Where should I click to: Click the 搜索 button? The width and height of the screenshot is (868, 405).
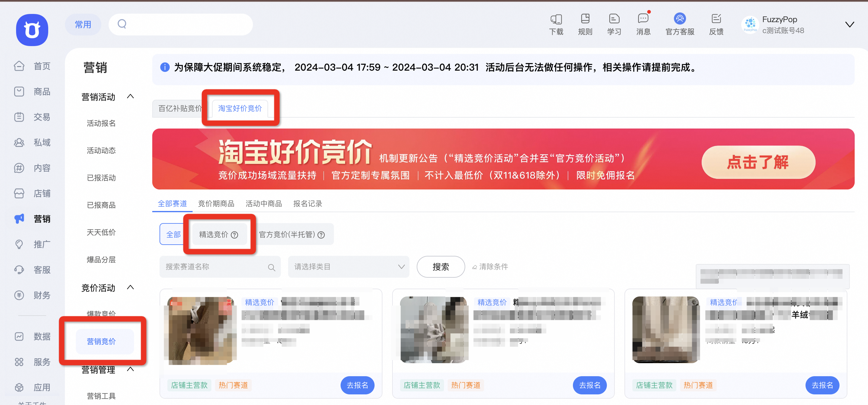click(x=441, y=267)
